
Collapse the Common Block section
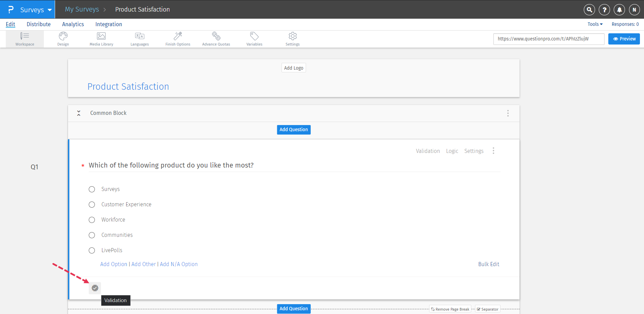pyautogui.click(x=79, y=113)
